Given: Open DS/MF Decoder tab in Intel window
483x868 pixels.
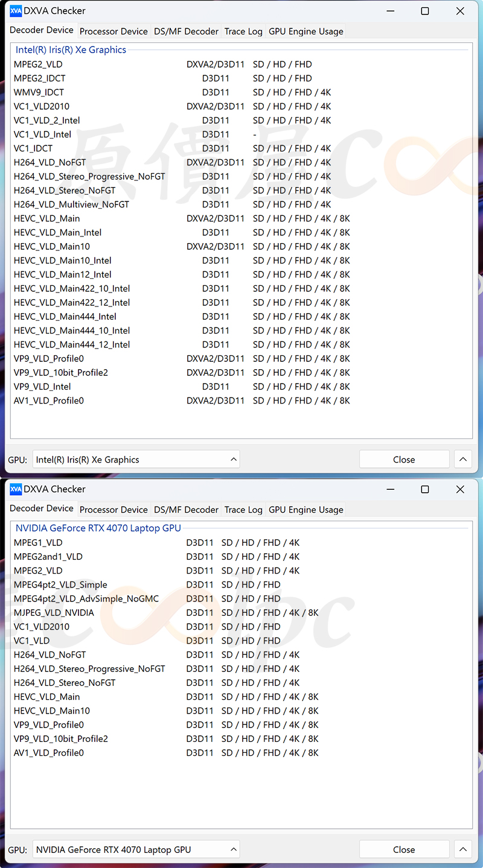Looking at the screenshot, I should 186,31.
